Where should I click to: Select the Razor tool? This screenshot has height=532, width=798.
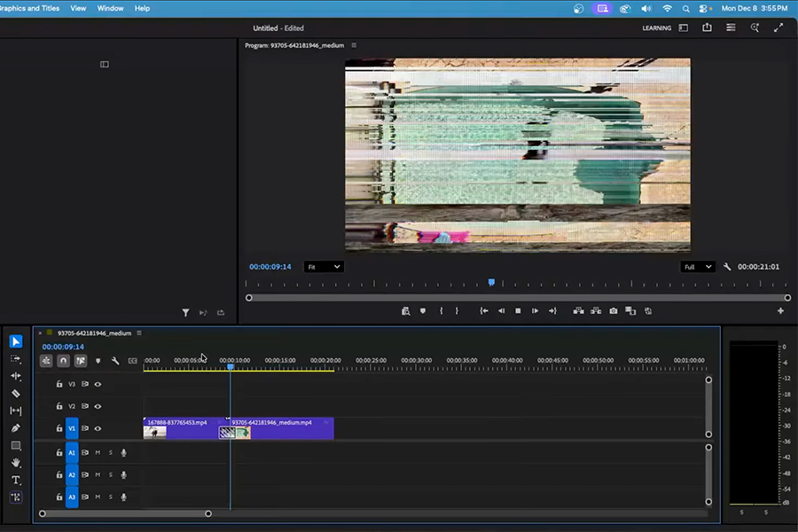click(x=13, y=393)
